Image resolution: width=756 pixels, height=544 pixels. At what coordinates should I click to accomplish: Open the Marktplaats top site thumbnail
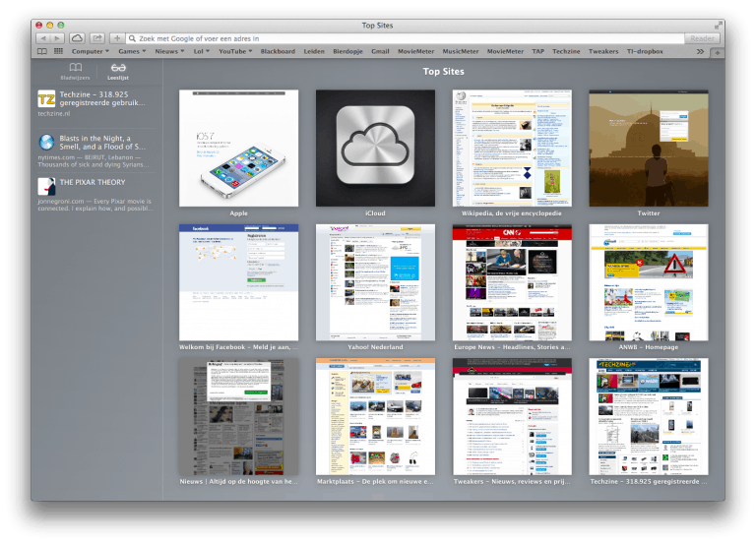click(x=375, y=417)
